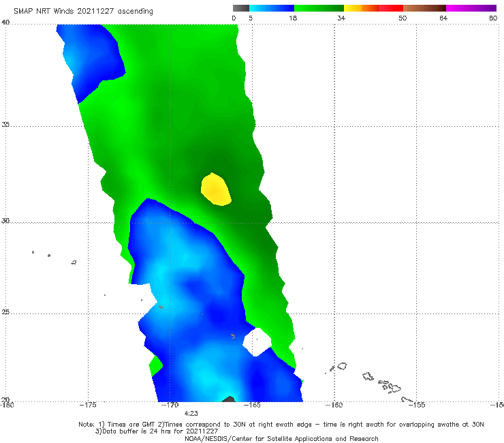Screen dimensions: 504x443
Task: Click the white data gap inside the blue swath
Action: point(257,342)
